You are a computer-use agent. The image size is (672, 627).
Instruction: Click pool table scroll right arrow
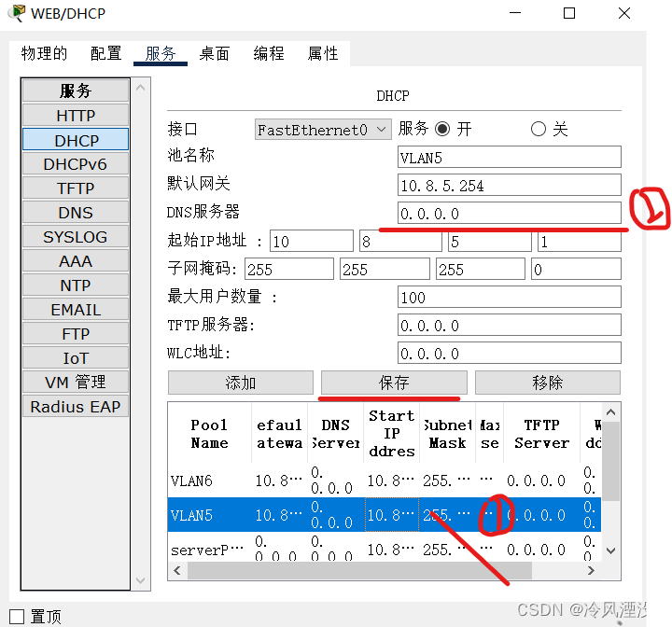[x=591, y=570]
